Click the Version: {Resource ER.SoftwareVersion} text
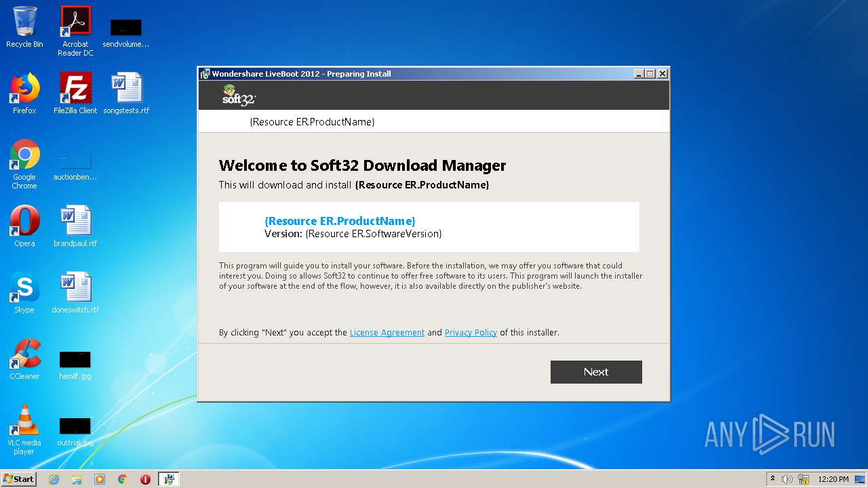This screenshot has width=868, height=488. click(353, 234)
